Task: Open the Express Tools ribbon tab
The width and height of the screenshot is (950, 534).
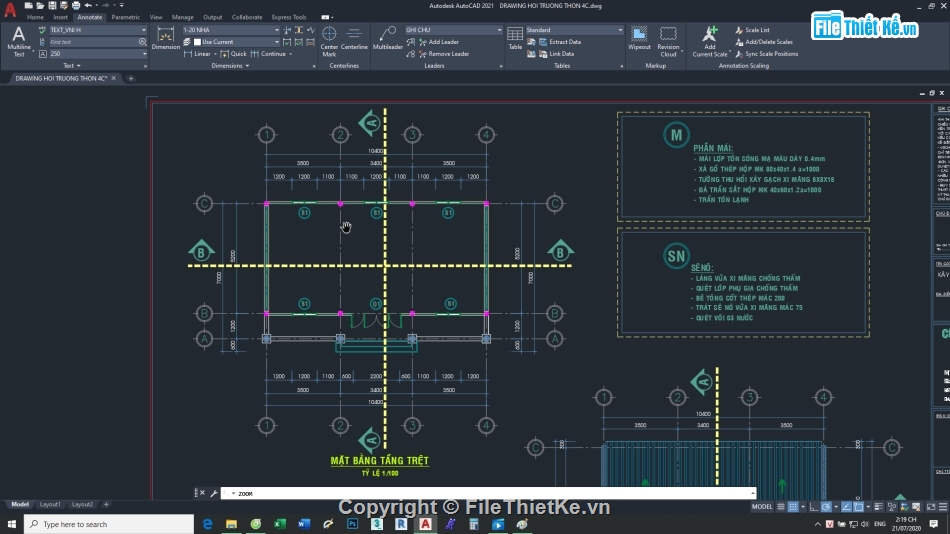Action: point(289,17)
